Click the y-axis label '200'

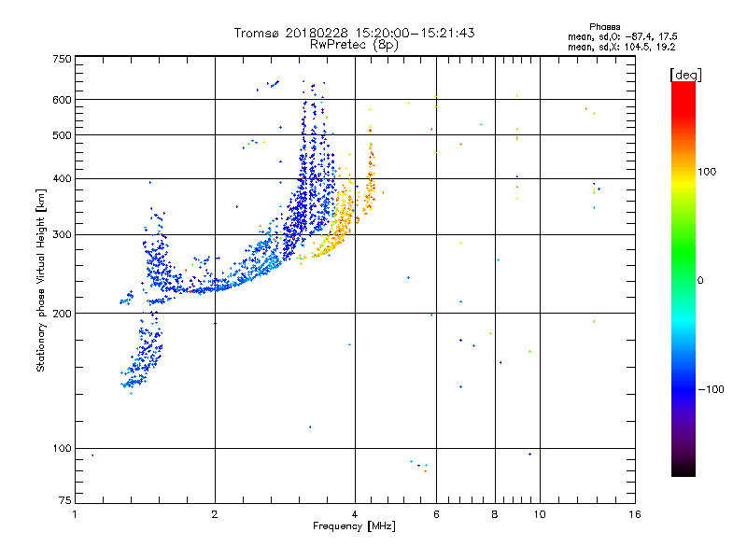[62, 314]
